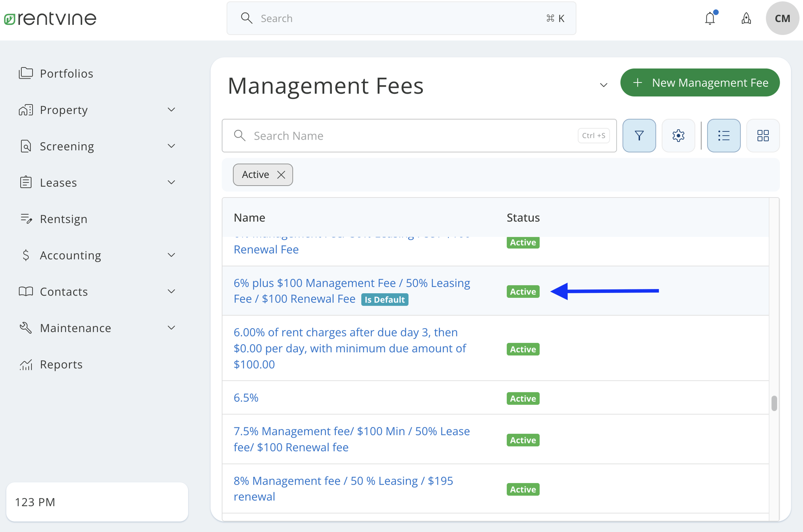The image size is (803, 532).
Task: Open the filter panel icon
Action: (x=639, y=135)
